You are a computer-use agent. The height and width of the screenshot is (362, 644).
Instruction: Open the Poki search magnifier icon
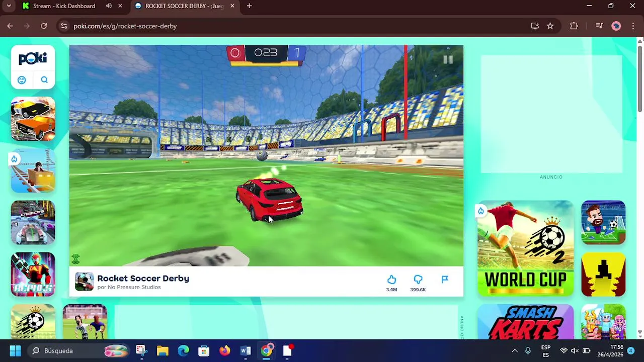point(44,79)
